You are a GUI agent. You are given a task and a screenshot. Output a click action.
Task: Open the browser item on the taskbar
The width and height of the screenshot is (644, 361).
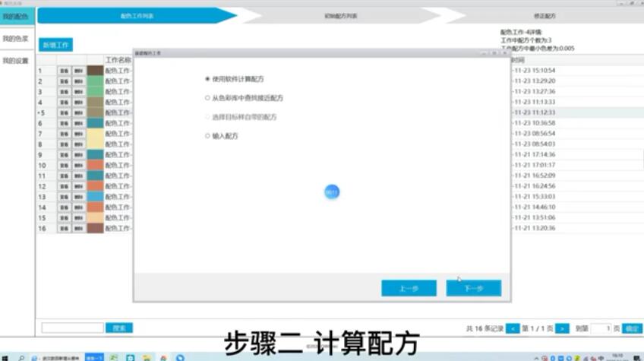55,358
